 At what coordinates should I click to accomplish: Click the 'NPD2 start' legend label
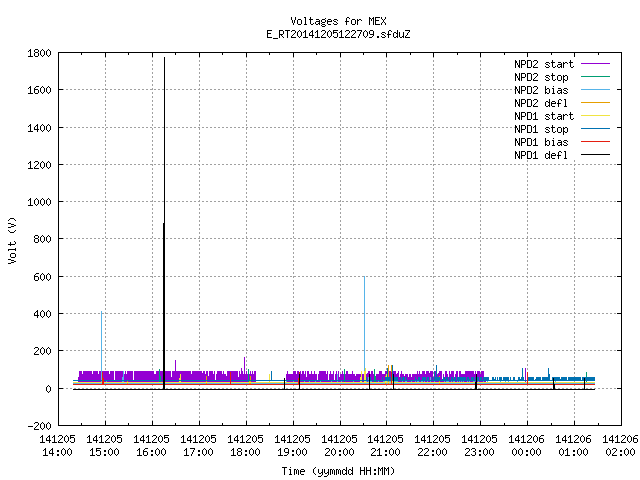(x=544, y=64)
